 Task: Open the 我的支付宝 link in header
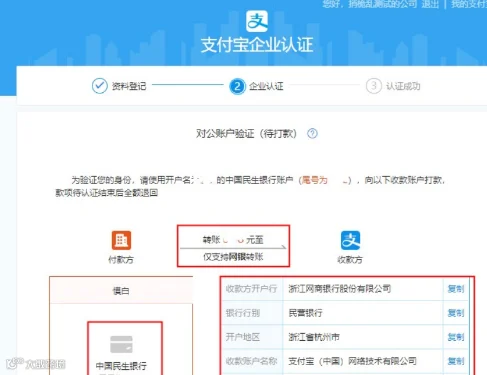469,4
